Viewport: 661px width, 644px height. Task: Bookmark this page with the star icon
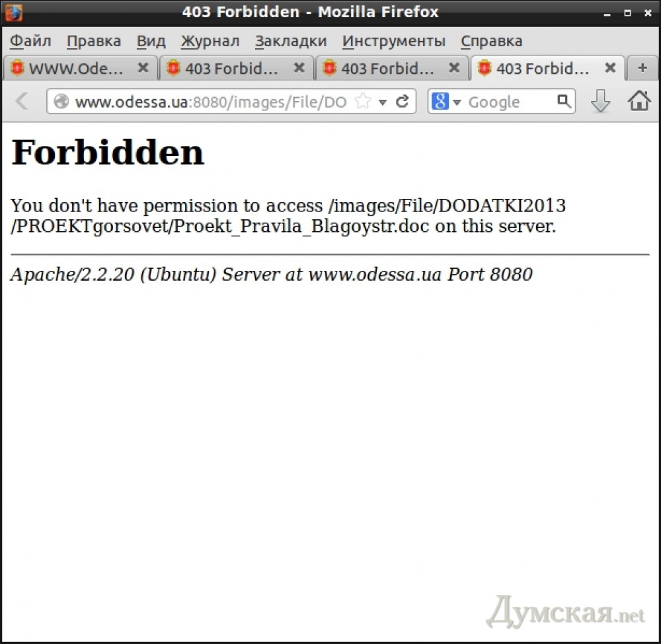[362, 102]
